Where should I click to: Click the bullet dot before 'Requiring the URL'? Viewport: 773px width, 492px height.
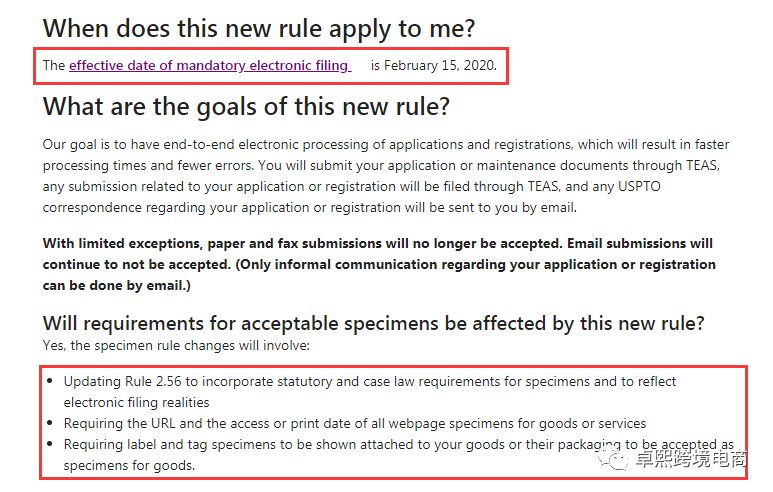coord(51,423)
